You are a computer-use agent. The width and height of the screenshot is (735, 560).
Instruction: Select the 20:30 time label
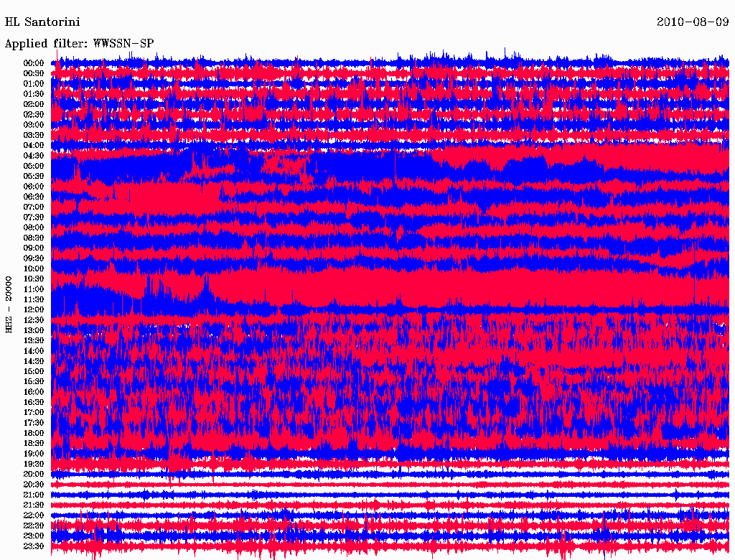33,485
